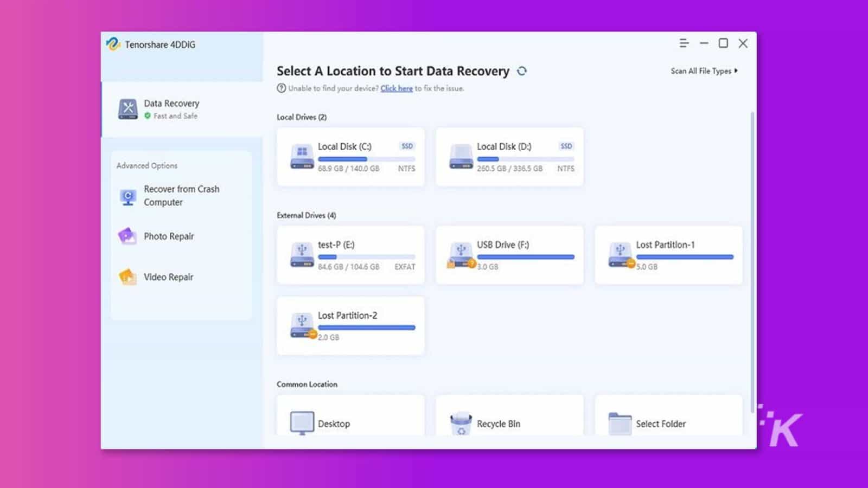Image resolution: width=868 pixels, height=488 pixels.
Task: Click the 'Local Drives (2)' heading
Action: coord(302,117)
